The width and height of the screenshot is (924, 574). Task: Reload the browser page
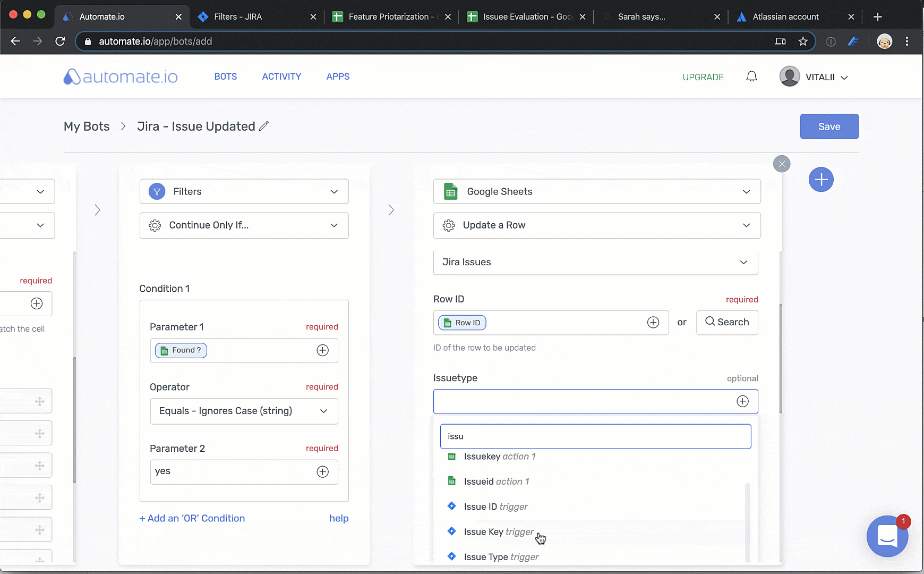[60, 41]
